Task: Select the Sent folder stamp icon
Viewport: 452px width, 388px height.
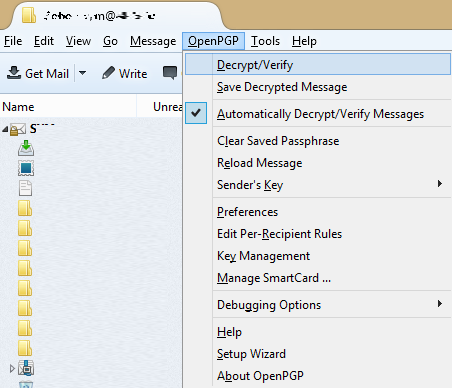Action: [26, 168]
